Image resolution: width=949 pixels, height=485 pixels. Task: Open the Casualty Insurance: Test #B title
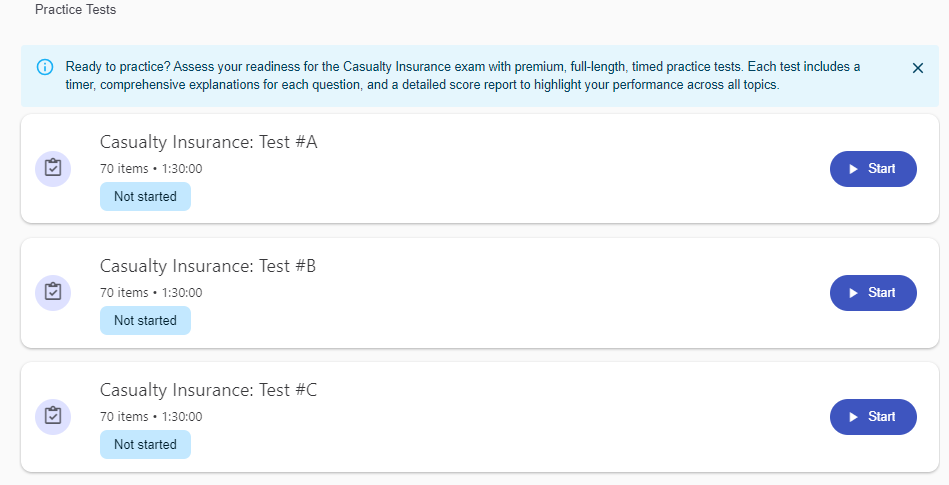(208, 266)
